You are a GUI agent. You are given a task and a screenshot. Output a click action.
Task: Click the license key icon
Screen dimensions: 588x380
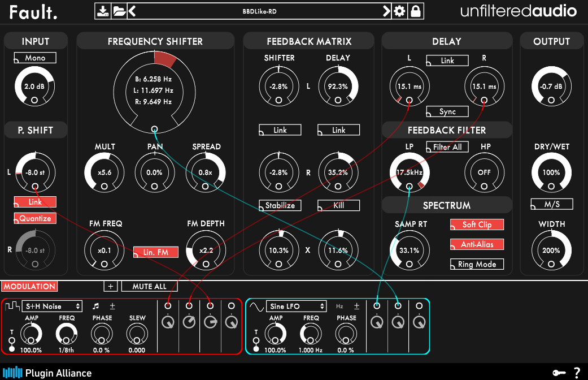point(559,373)
